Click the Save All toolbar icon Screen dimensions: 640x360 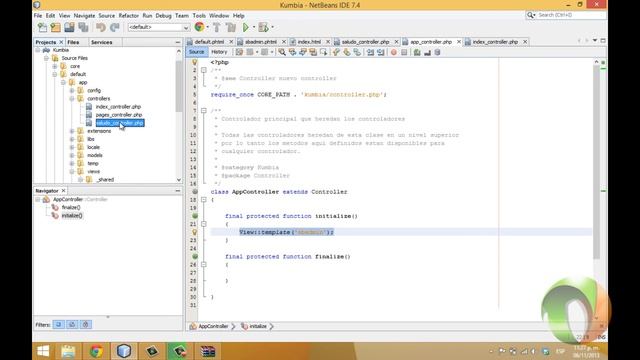pyautogui.click(x=83, y=27)
